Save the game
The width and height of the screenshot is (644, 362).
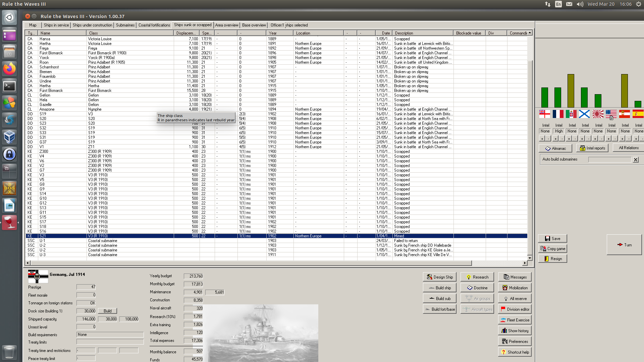pos(552,239)
